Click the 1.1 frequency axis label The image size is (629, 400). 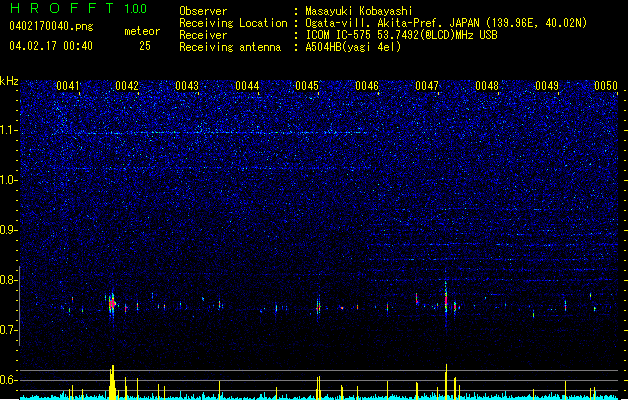8,130
